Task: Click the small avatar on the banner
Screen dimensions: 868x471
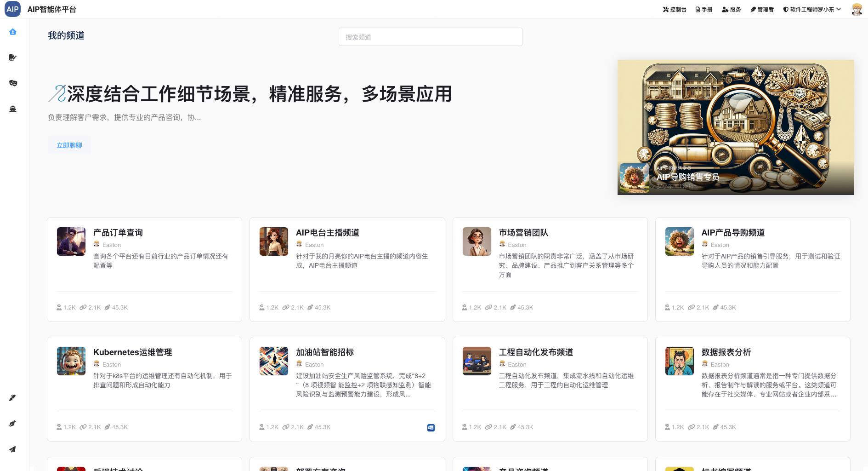Action: point(635,178)
